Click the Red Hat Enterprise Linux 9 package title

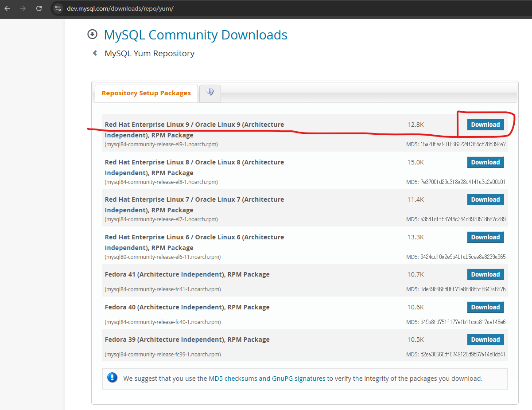click(194, 130)
